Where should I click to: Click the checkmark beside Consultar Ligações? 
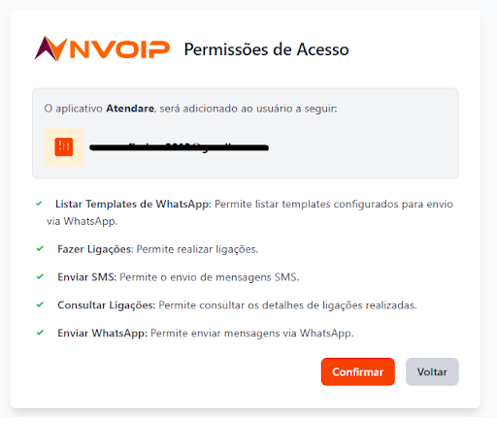(x=40, y=304)
